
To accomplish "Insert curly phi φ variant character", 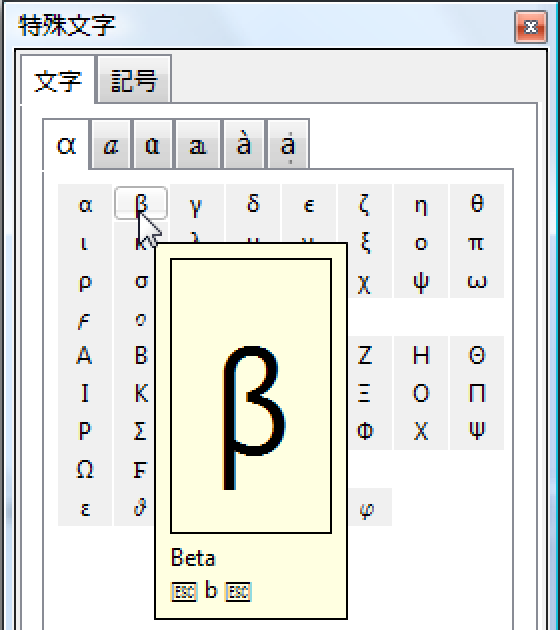I will [x=366, y=507].
